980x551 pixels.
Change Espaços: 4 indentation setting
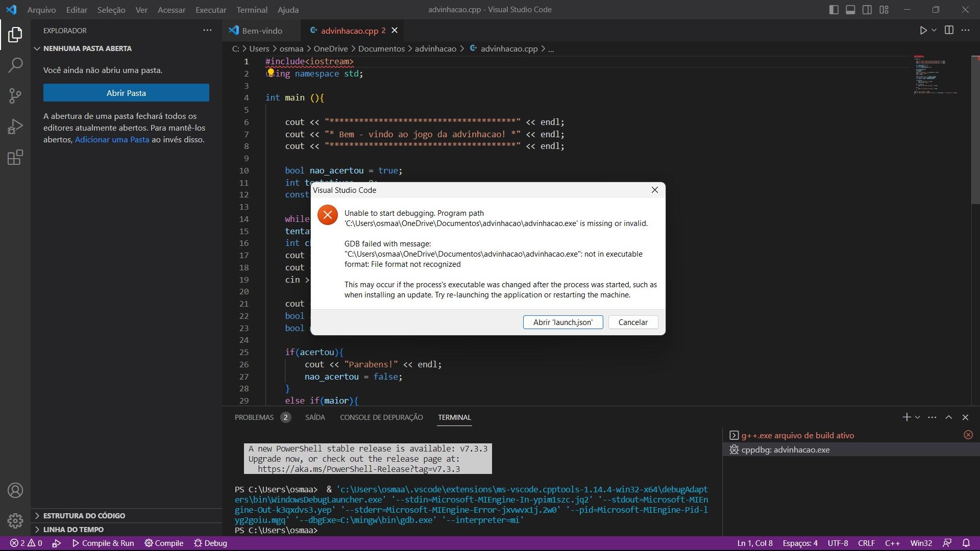click(x=800, y=543)
